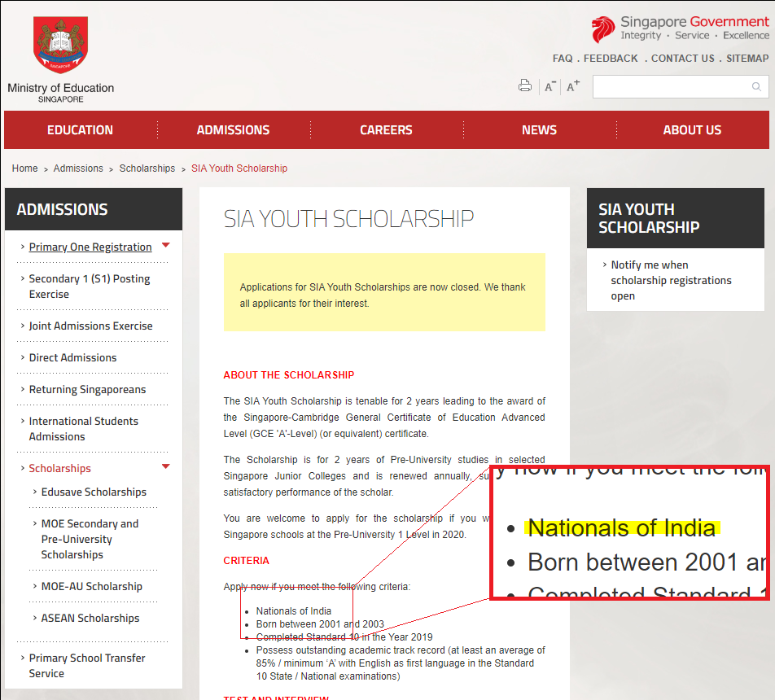Click chevron beside Notify me link
The image size is (775, 700).
(x=605, y=265)
